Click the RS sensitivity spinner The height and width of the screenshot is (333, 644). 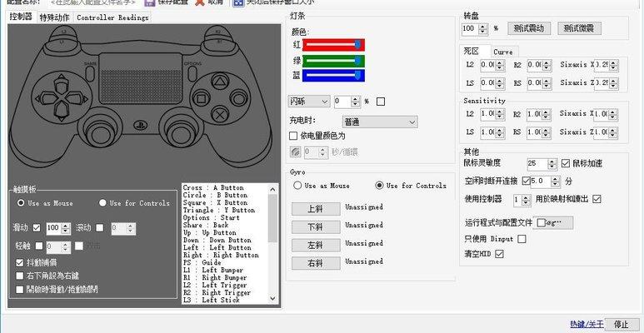539,132
